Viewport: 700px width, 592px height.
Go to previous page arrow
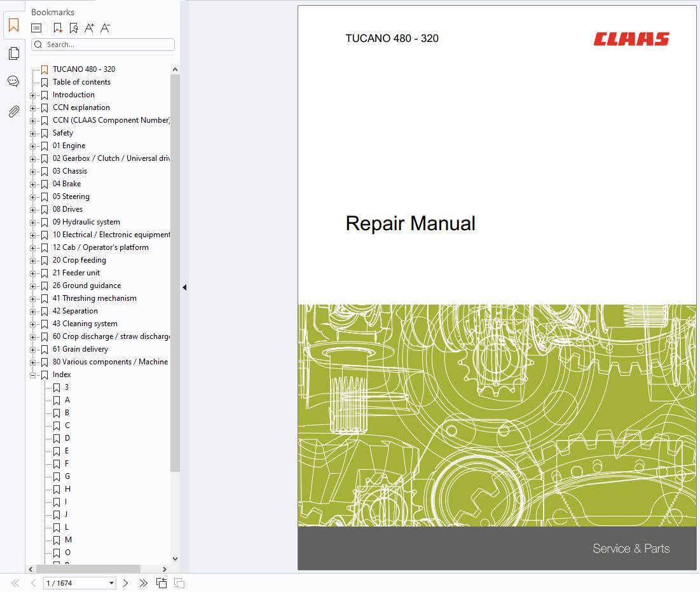[34, 583]
